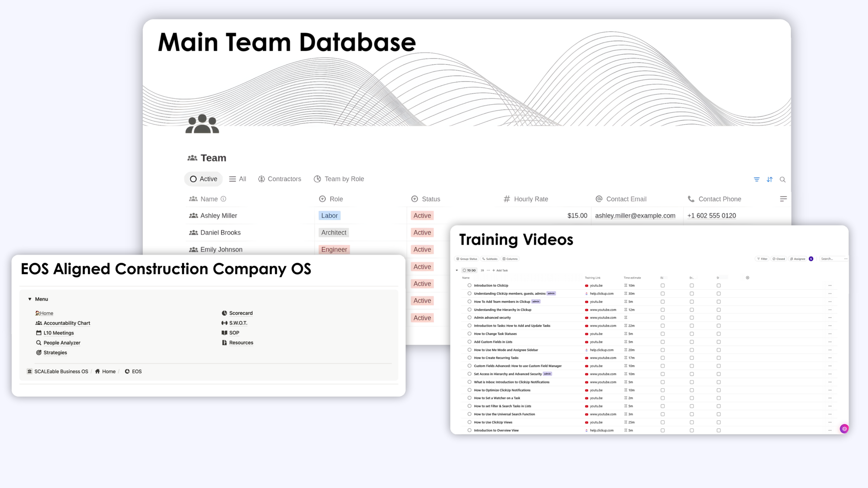Open search with the magnifier icon in Team
Viewport: 868px width, 488px height.
pyautogui.click(x=783, y=179)
